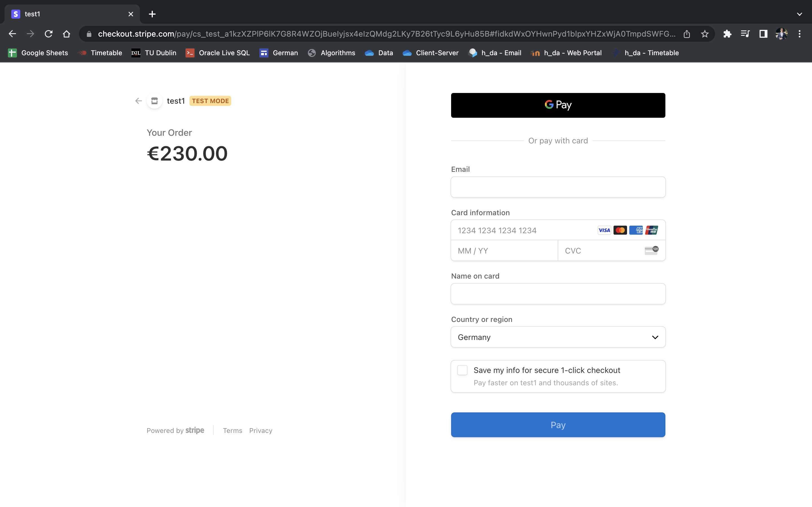Open the h_da - Timetable bookmark

pyautogui.click(x=646, y=53)
